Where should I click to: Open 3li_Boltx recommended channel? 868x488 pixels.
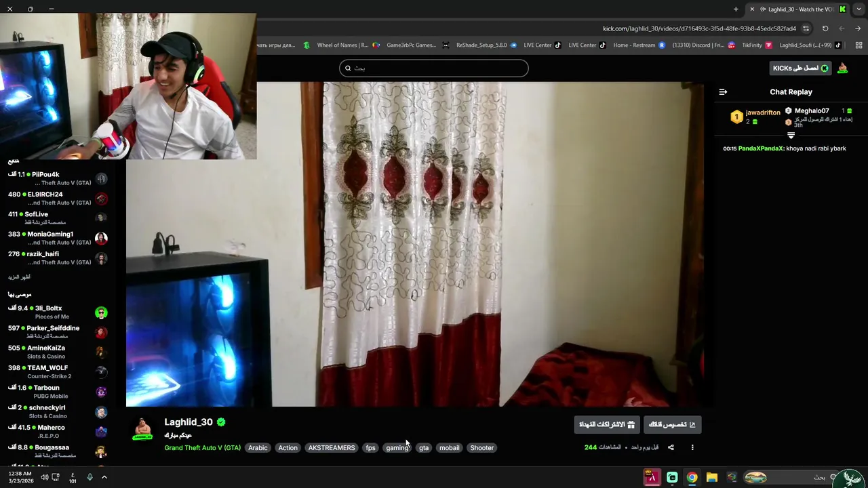click(58, 312)
